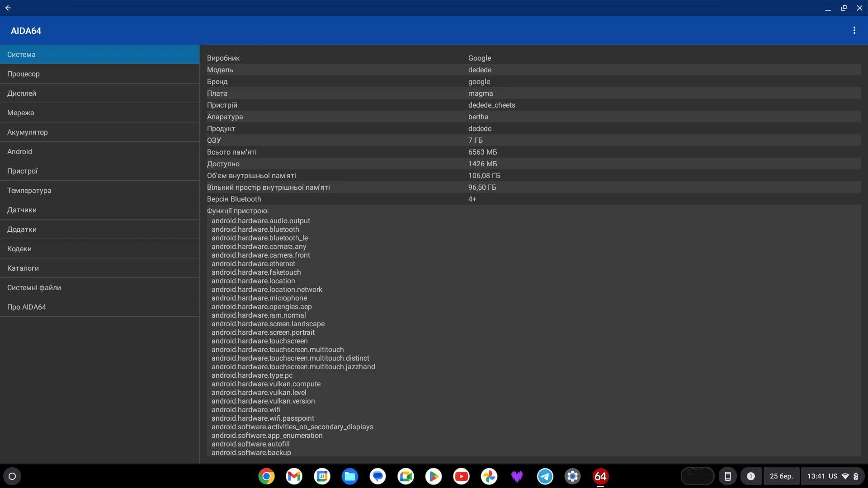Open Settings gear in shelf

pyautogui.click(x=572, y=476)
